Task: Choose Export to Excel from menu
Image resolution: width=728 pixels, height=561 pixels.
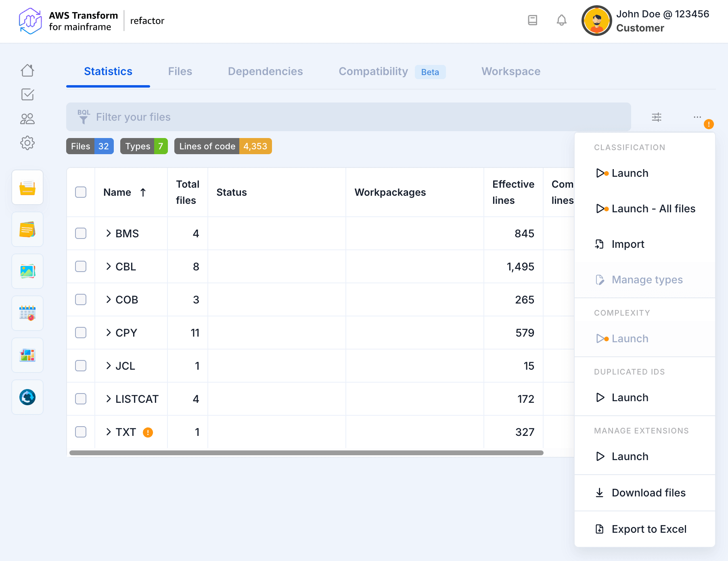Action: click(649, 529)
